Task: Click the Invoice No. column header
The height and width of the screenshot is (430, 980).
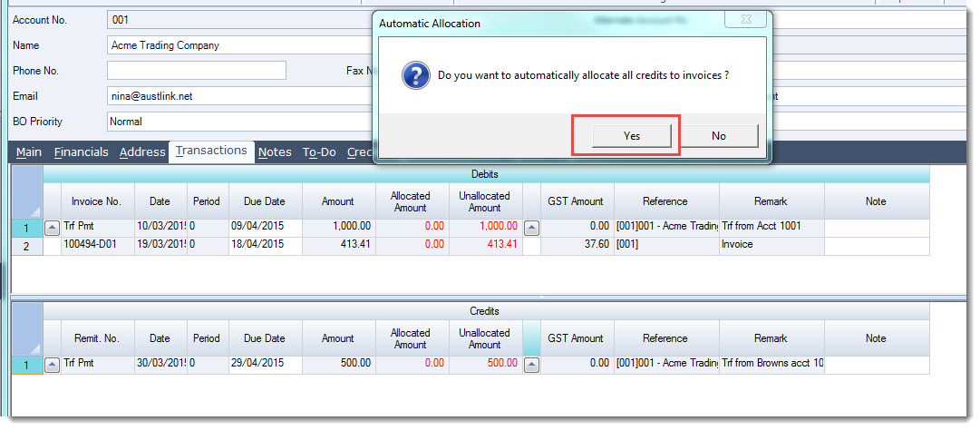Action: click(x=98, y=201)
